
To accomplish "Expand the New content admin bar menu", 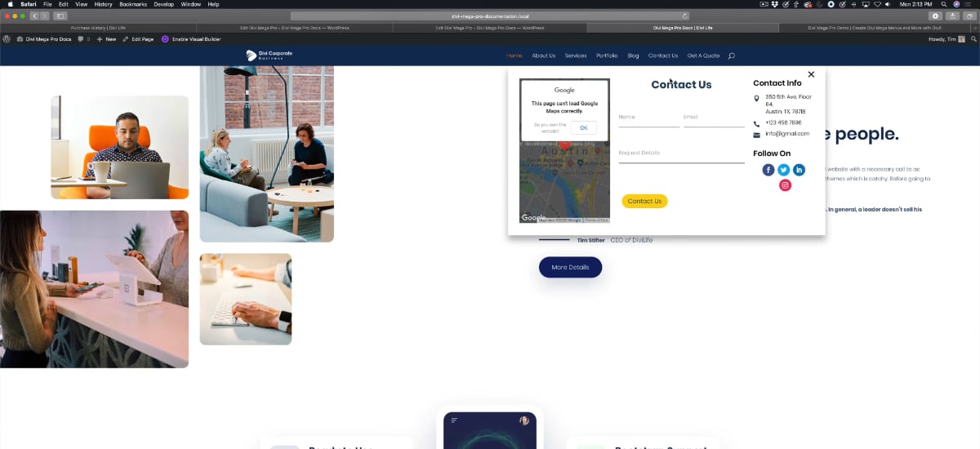I will pos(106,38).
